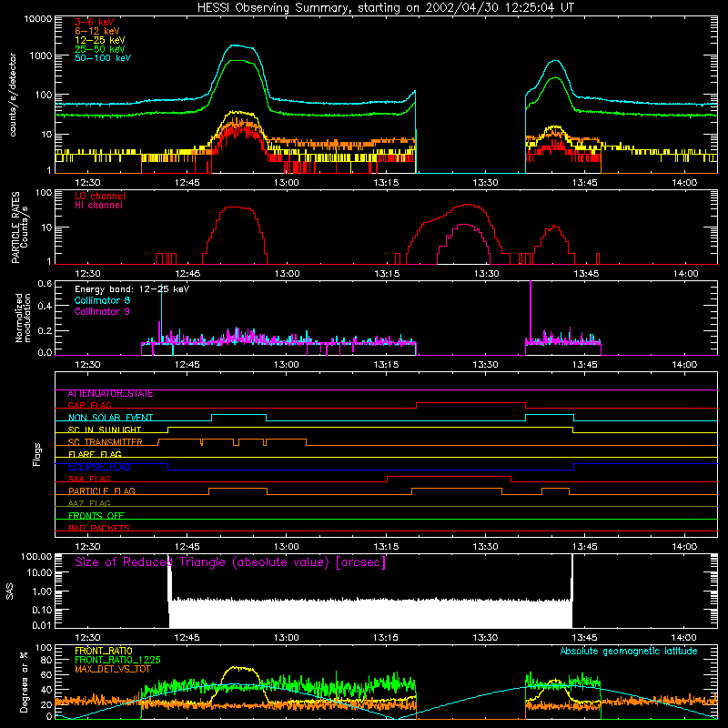728x728 pixels.
Task: Select the 25-50 keV legend label
Action: coord(100,49)
